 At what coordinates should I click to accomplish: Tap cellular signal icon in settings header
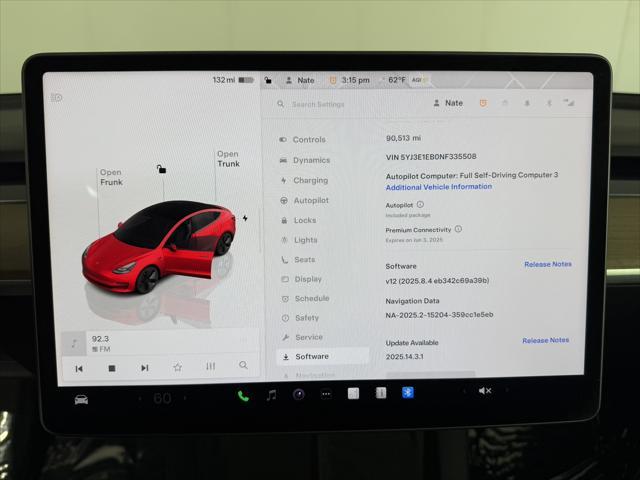coord(569,102)
